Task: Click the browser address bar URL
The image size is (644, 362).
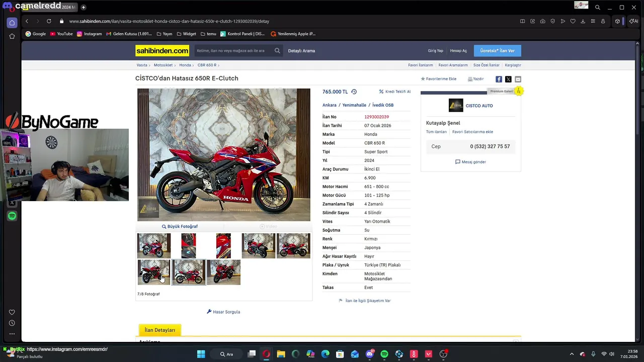Action: 169,21
